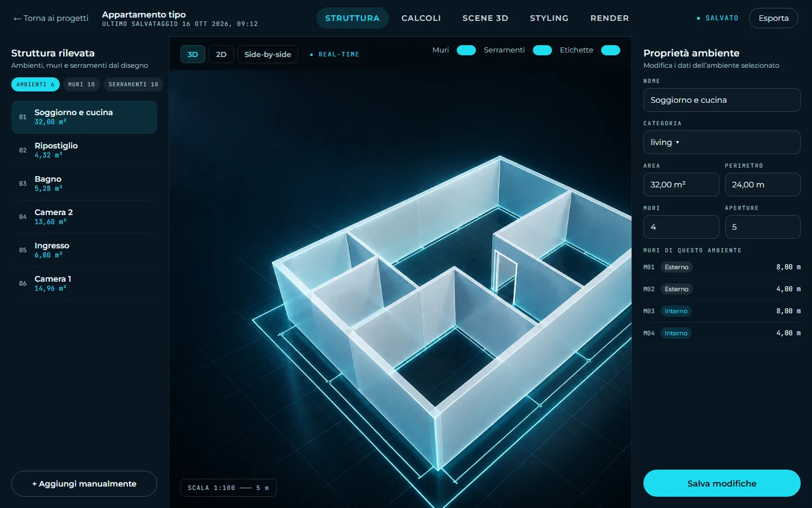Select wall M03 Interno row
Image resolution: width=812 pixels, height=508 pixels.
click(722, 311)
